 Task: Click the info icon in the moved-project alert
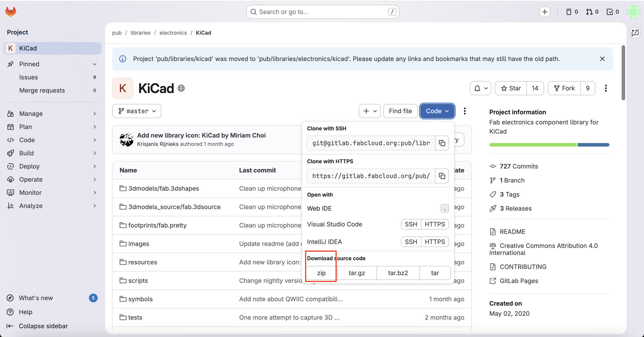(123, 59)
